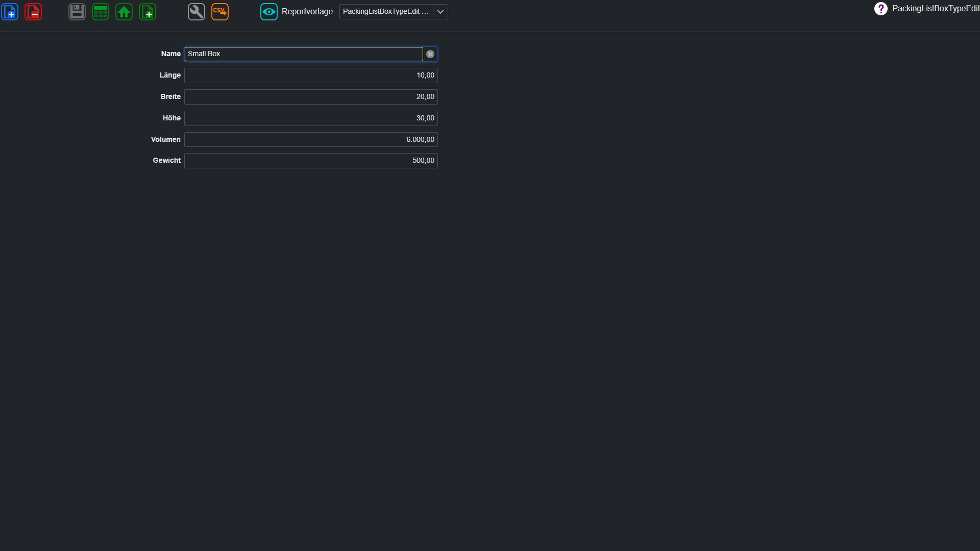
Task: Click the Reportvorlage label
Action: 308,12
